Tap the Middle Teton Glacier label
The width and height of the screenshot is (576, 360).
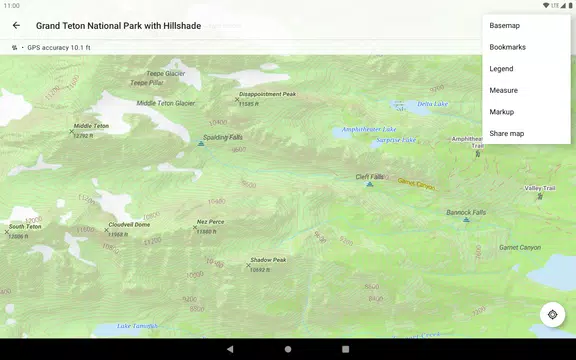click(x=166, y=103)
